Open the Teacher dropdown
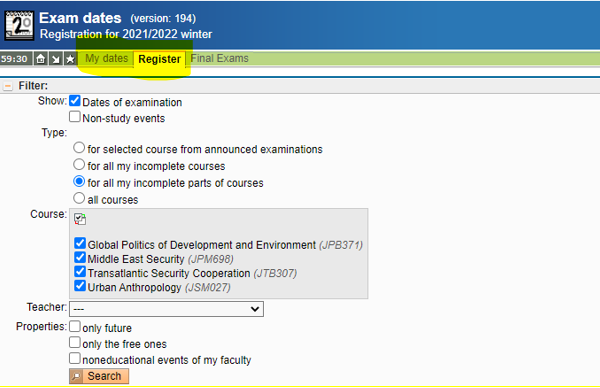 (166, 309)
